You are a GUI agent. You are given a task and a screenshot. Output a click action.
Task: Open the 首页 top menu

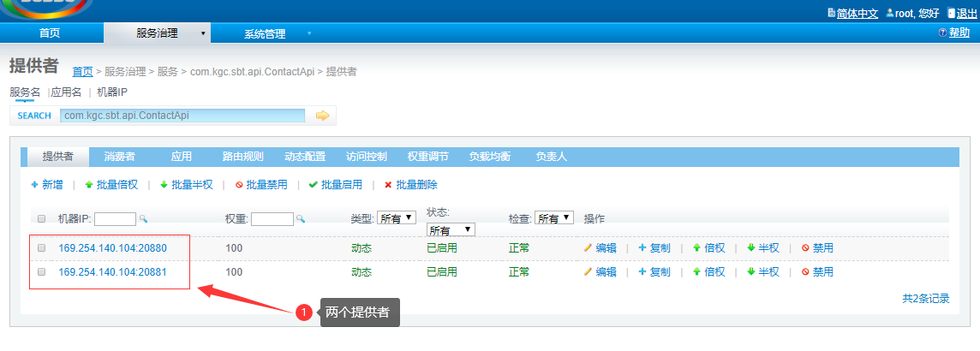(x=50, y=33)
